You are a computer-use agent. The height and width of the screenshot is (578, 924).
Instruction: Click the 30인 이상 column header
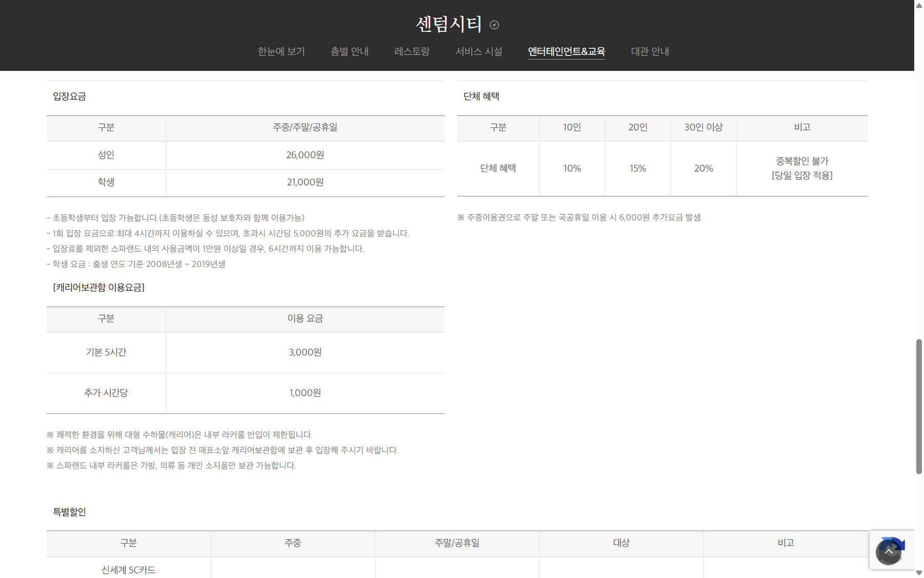(x=703, y=127)
